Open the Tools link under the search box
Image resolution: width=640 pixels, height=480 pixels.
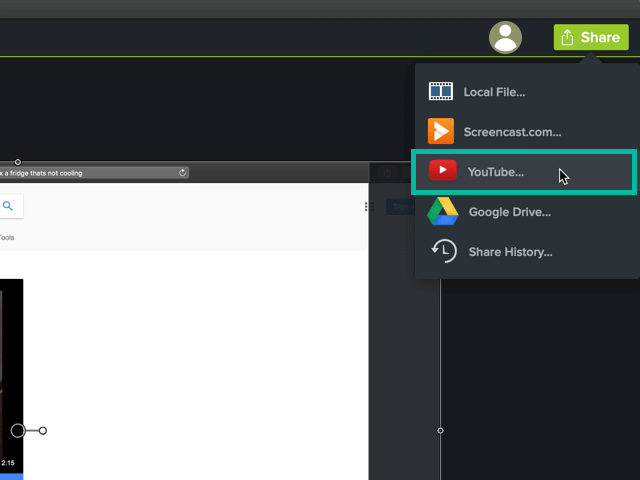[7, 238]
